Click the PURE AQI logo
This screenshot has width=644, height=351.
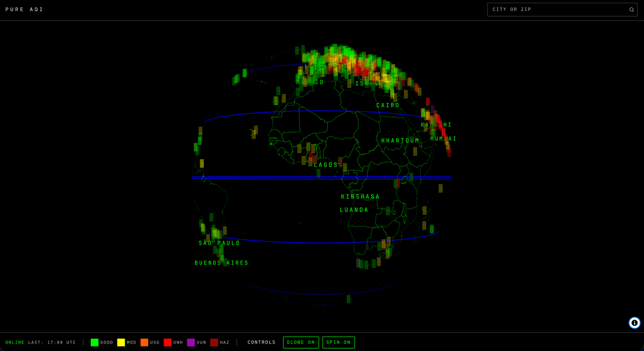point(25,10)
